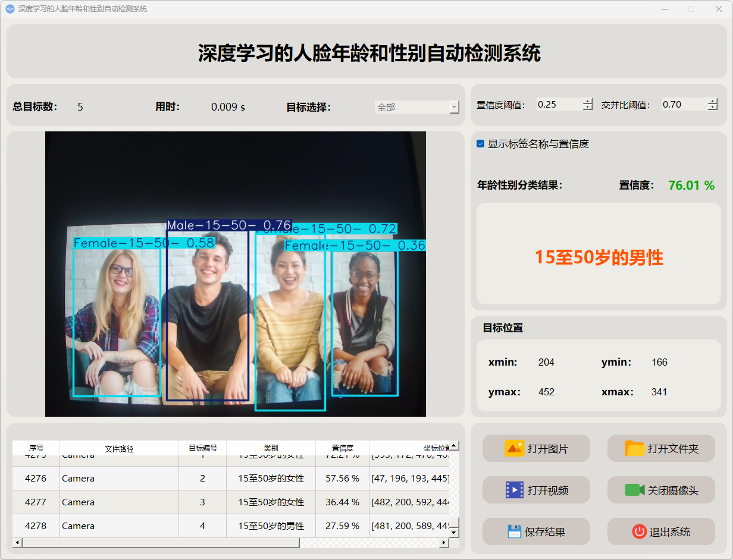This screenshot has width=733, height=560.
Task: Click the app icon in title bar
Action: [10, 9]
